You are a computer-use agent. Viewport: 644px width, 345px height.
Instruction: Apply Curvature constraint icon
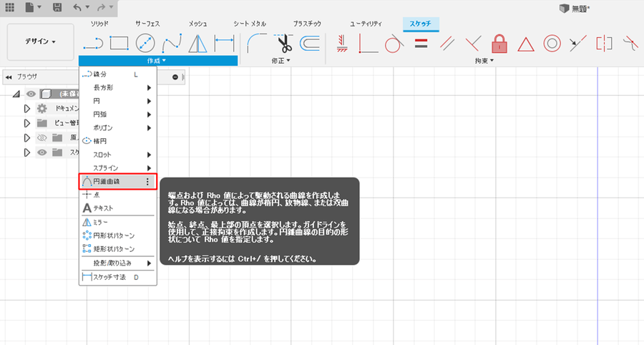pyautogui.click(x=630, y=43)
